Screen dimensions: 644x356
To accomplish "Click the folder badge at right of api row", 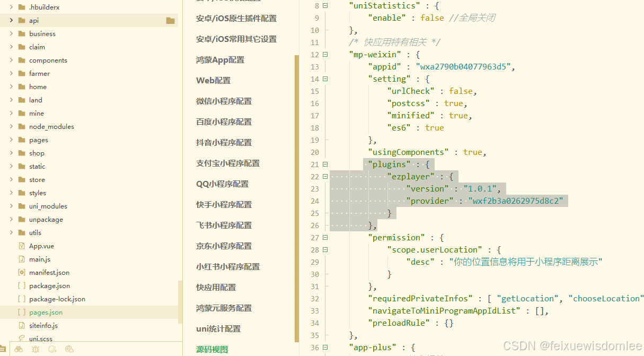I will tap(170, 21).
